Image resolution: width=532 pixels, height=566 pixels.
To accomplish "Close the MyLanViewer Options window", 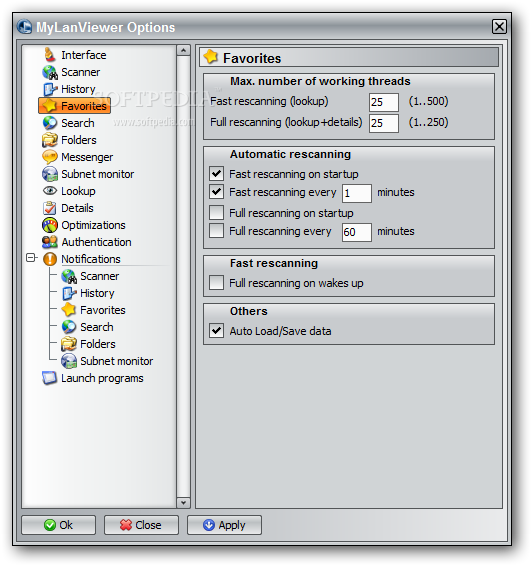I will point(499,26).
